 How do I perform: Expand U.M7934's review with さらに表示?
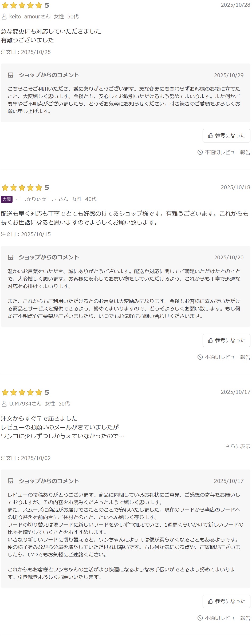point(237,446)
